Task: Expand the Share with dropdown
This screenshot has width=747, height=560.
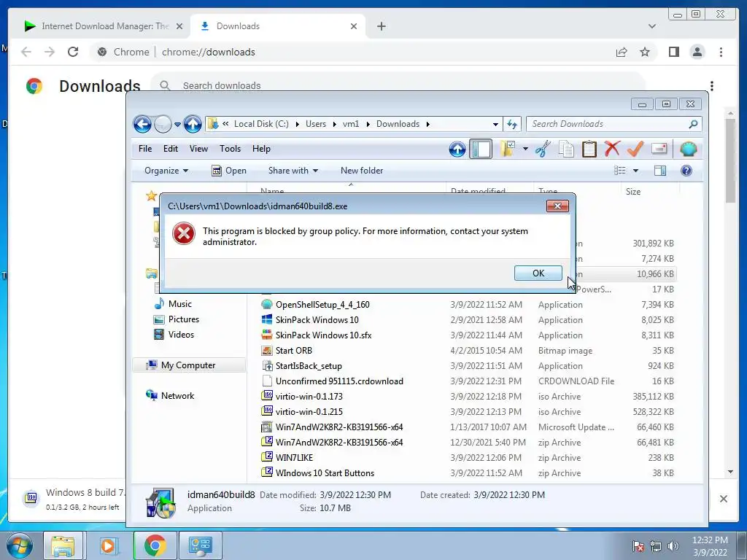Action: (293, 171)
